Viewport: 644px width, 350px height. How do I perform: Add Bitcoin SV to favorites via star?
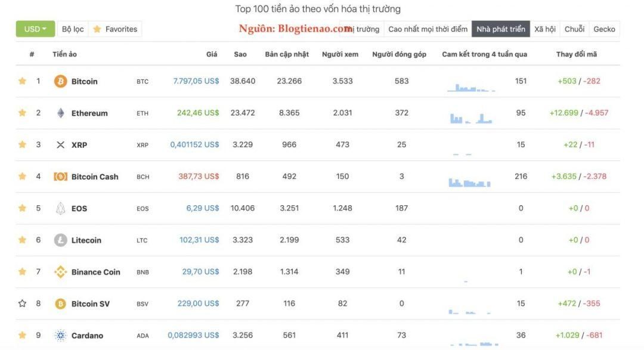22,303
